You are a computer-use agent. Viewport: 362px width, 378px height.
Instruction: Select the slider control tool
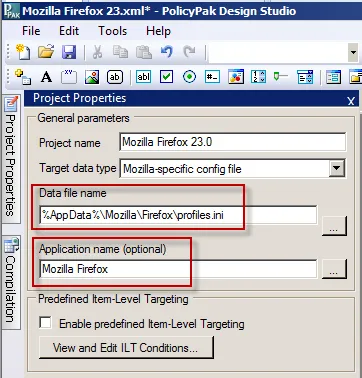[x=280, y=77]
